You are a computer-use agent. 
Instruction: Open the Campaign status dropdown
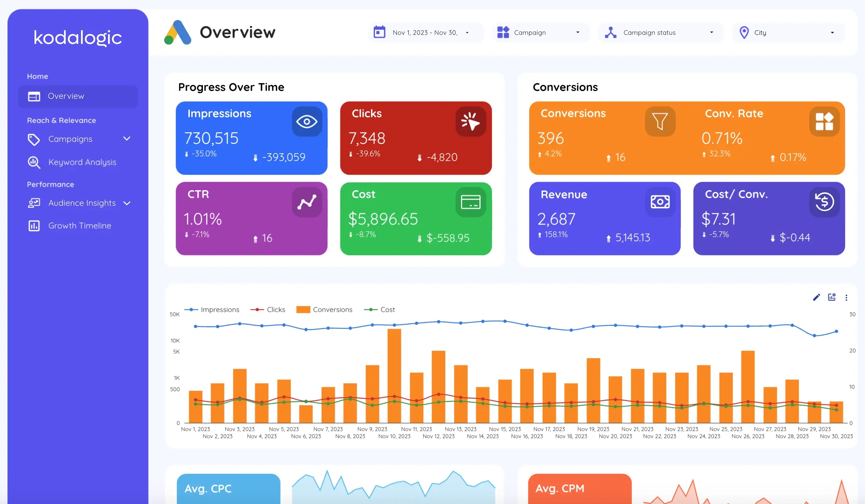tap(711, 33)
